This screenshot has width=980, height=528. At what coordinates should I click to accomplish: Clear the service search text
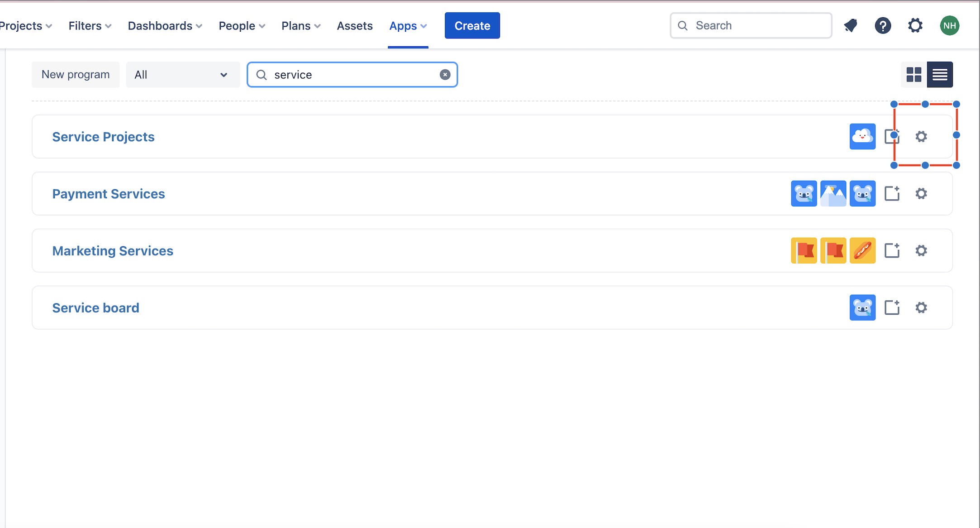pos(445,75)
